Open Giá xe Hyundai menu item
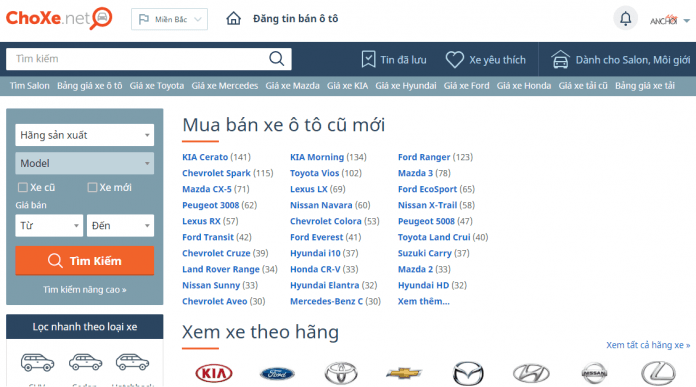 [x=406, y=86]
